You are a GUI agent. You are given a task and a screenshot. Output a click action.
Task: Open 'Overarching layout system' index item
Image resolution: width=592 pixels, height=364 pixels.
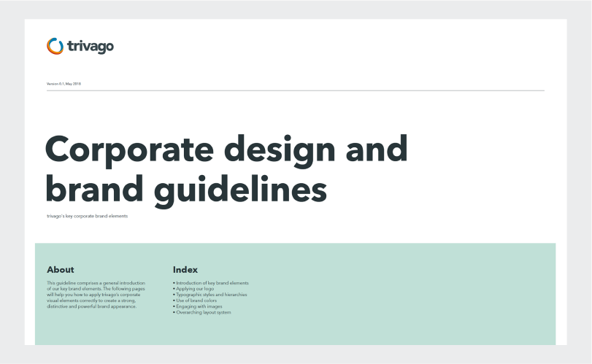202,312
